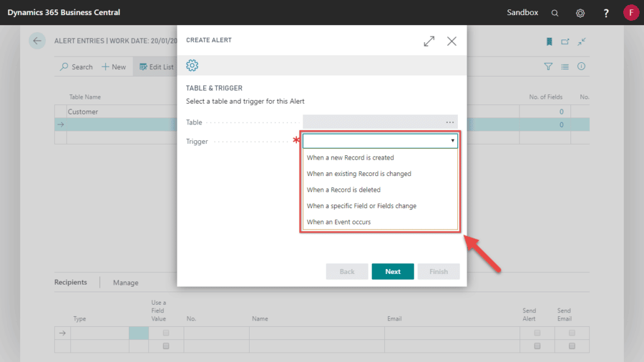Open the Table lookup ellipsis
The image size is (644, 362).
click(x=449, y=122)
